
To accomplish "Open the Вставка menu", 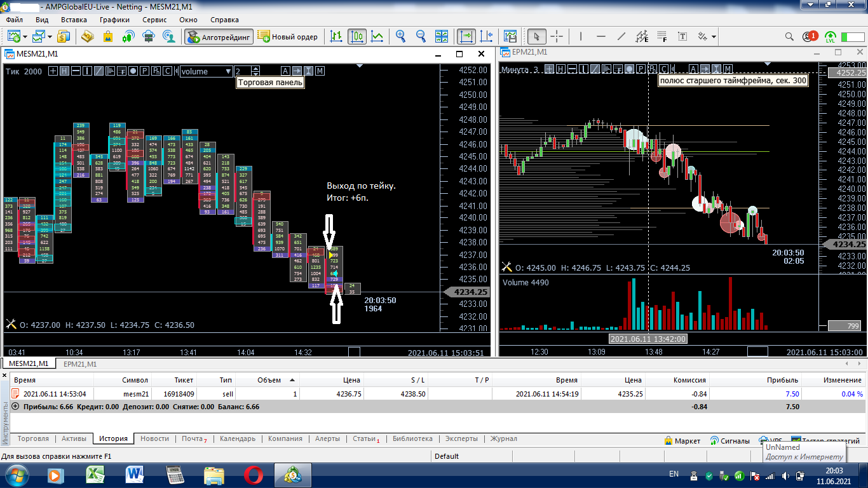I will coord(74,20).
